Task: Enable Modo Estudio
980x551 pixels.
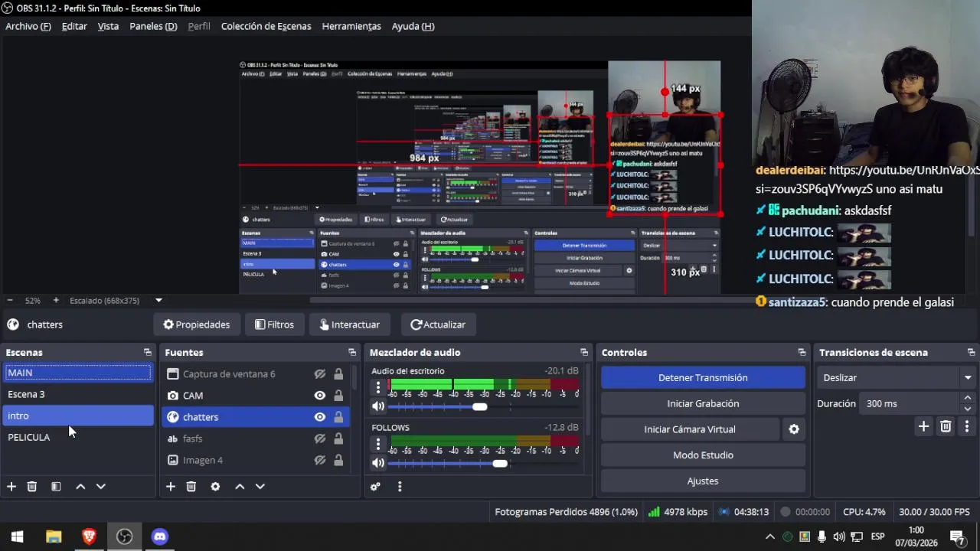Action: click(x=703, y=455)
